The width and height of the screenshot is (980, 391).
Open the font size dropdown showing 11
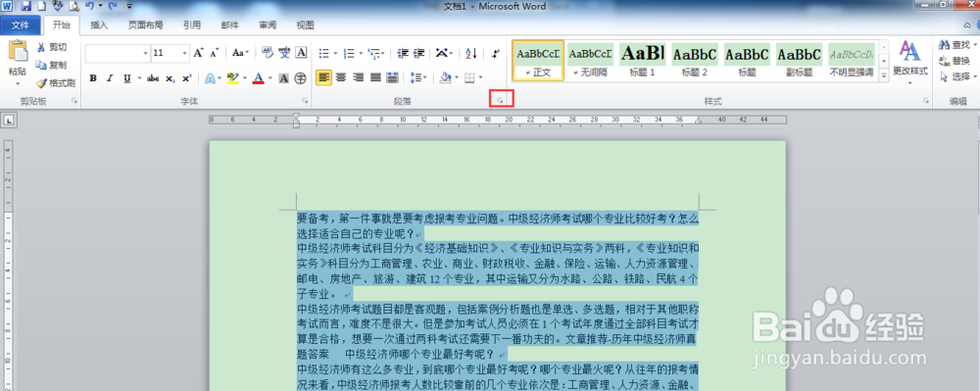click(x=184, y=53)
